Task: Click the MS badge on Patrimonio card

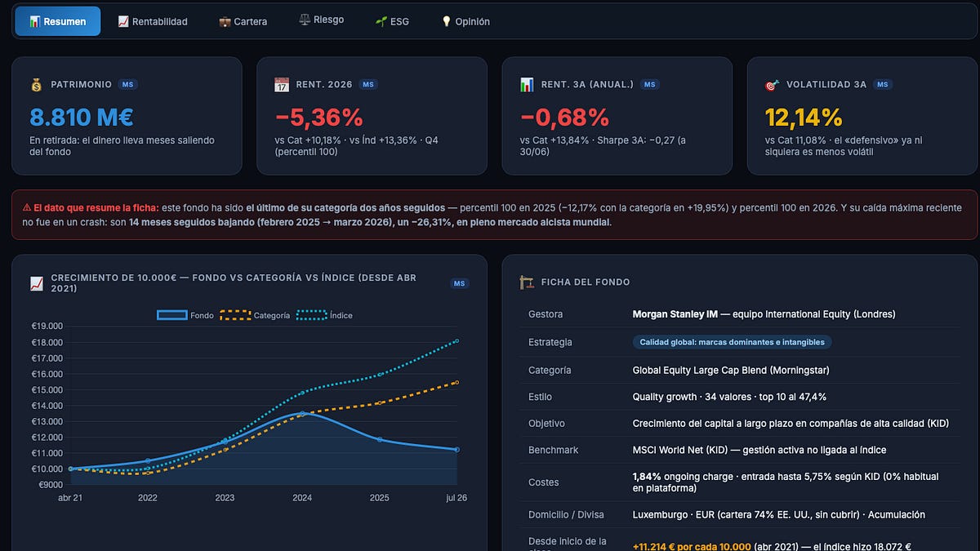Action: click(127, 85)
